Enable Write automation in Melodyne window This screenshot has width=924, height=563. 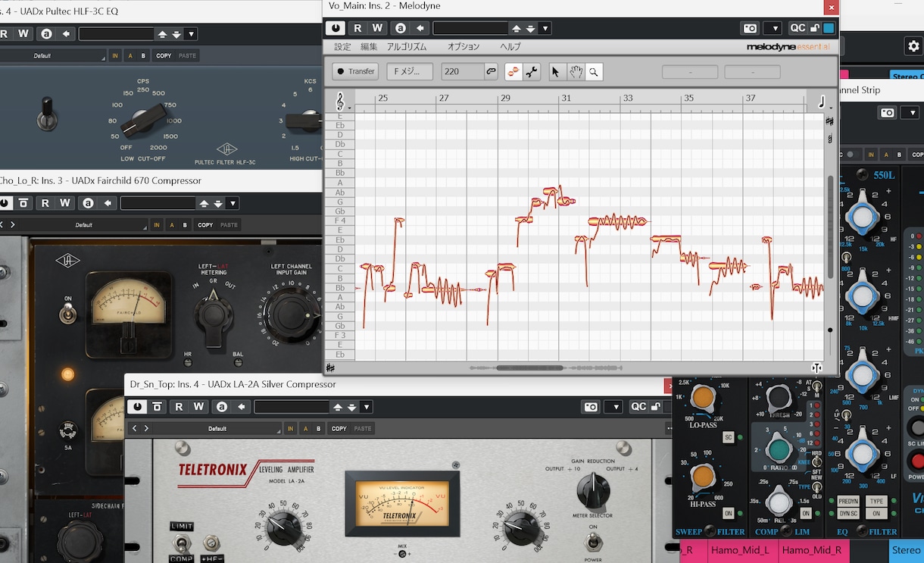click(377, 28)
